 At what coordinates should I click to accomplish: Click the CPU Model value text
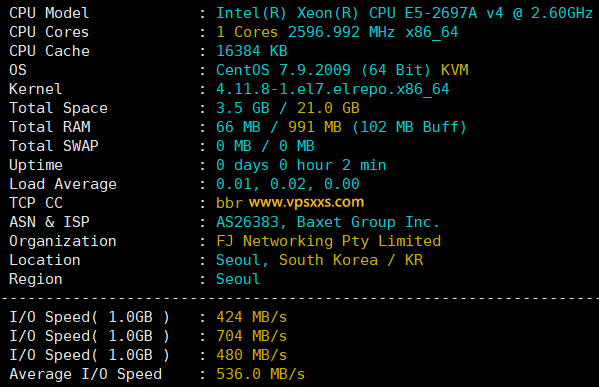[x=404, y=13]
